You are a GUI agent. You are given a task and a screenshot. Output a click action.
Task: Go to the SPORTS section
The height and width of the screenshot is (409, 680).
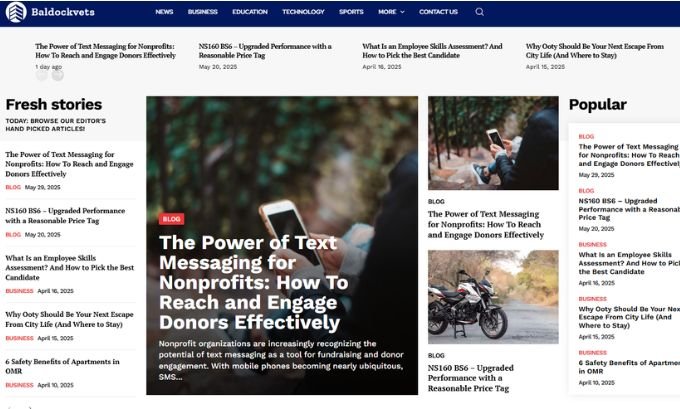click(351, 12)
